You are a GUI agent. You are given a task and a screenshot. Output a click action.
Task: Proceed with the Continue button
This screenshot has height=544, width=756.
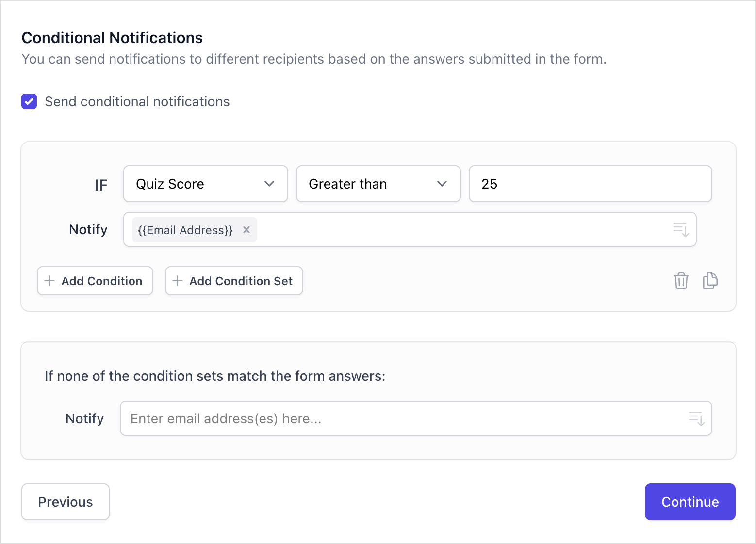(x=690, y=502)
